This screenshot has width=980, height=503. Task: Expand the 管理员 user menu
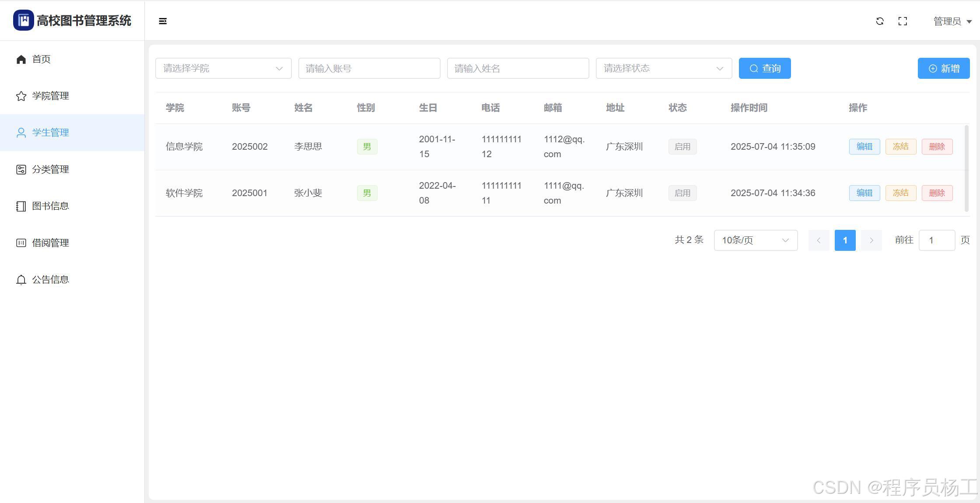pos(952,21)
